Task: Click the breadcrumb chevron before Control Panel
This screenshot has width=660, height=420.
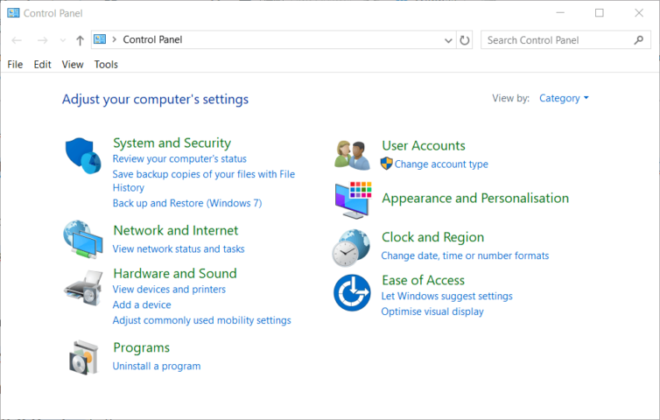Action: 114,40
